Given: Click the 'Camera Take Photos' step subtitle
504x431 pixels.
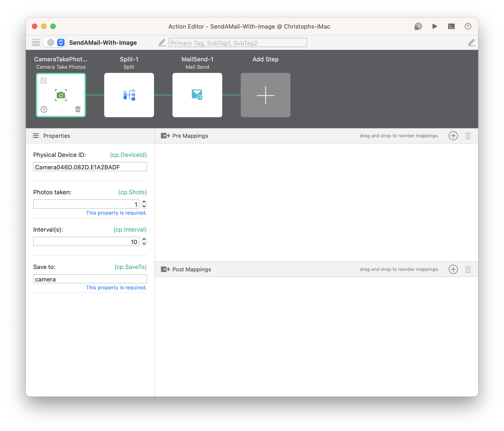Looking at the screenshot, I should [x=61, y=67].
